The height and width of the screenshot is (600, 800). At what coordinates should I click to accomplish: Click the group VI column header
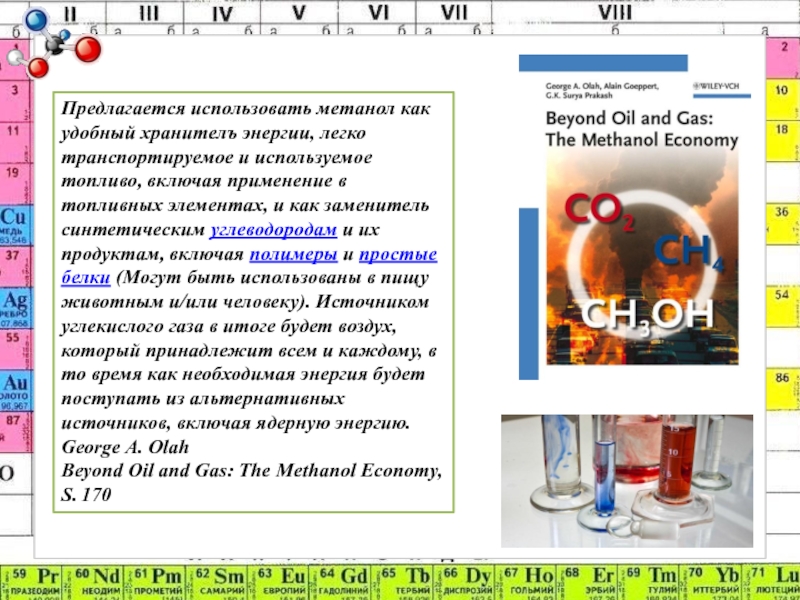tap(378, 12)
